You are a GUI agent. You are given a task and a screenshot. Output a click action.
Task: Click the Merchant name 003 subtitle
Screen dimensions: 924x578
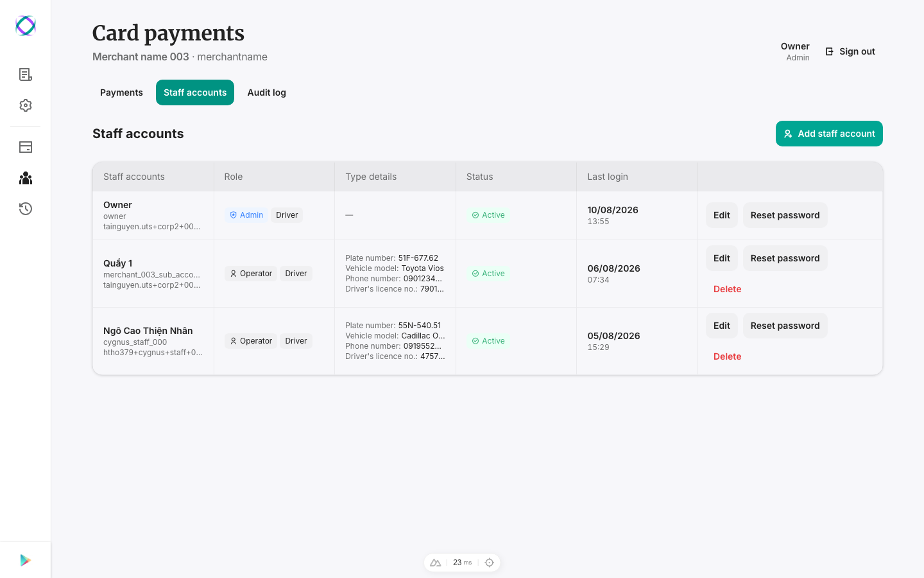pyautogui.click(x=141, y=57)
